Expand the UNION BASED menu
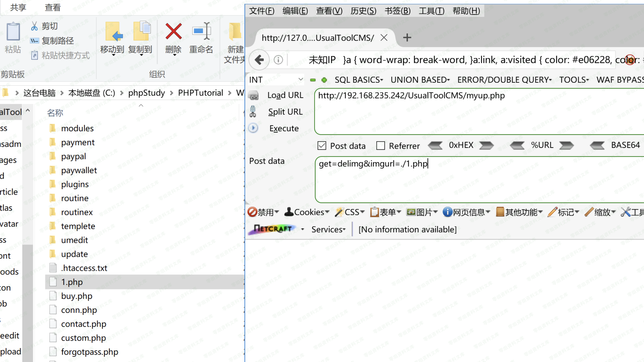The image size is (644, 362). [420, 80]
